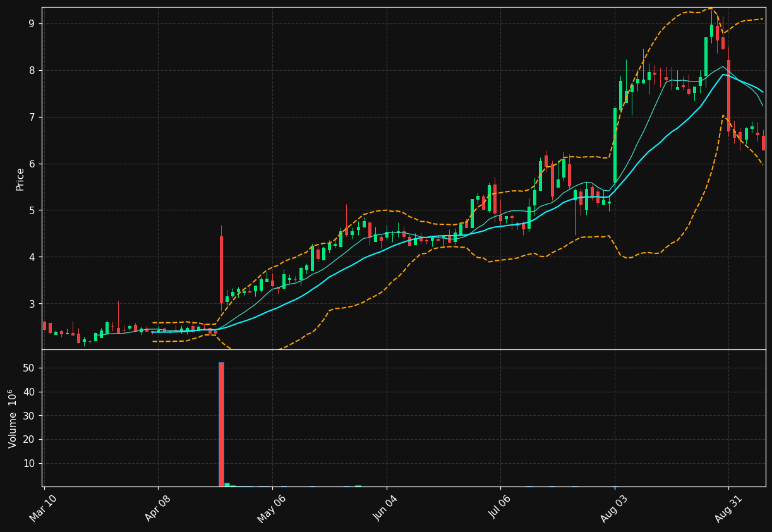Click the tallest volume bar above 50
Screen dimensions: 772x532
pyautogui.click(x=221, y=425)
